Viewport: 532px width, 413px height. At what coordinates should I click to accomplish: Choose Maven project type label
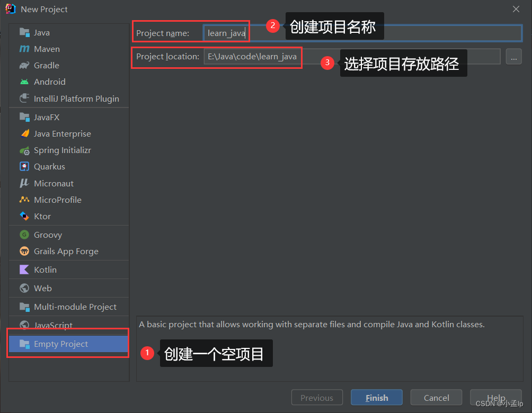coord(47,49)
